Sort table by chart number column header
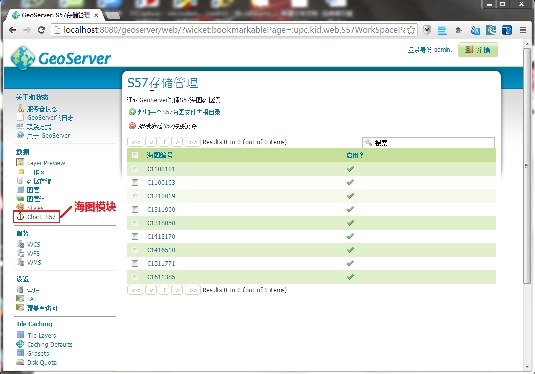535x374 pixels. (159, 155)
